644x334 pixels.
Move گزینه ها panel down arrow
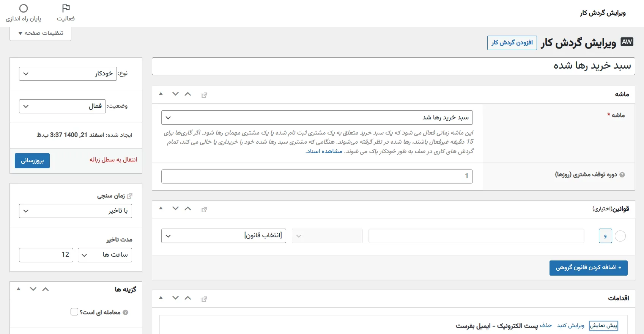(33, 289)
